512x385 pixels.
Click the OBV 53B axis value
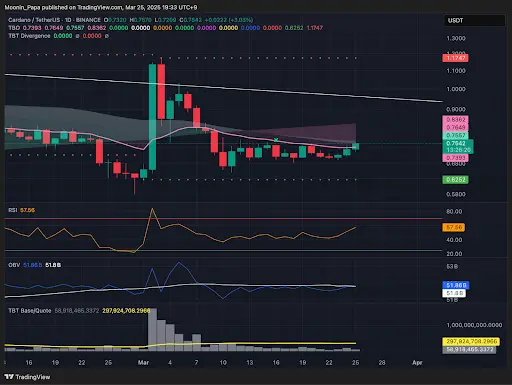pyautogui.click(x=452, y=267)
